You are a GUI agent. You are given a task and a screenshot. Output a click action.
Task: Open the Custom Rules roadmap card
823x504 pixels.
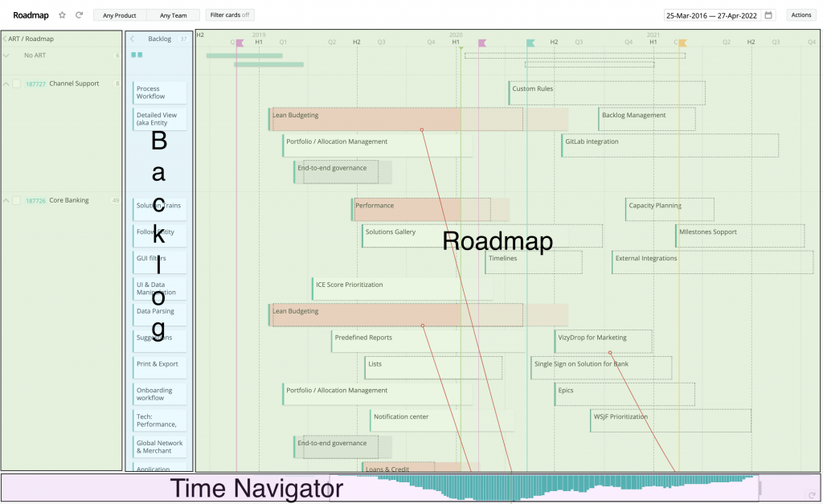click(606, 93)
